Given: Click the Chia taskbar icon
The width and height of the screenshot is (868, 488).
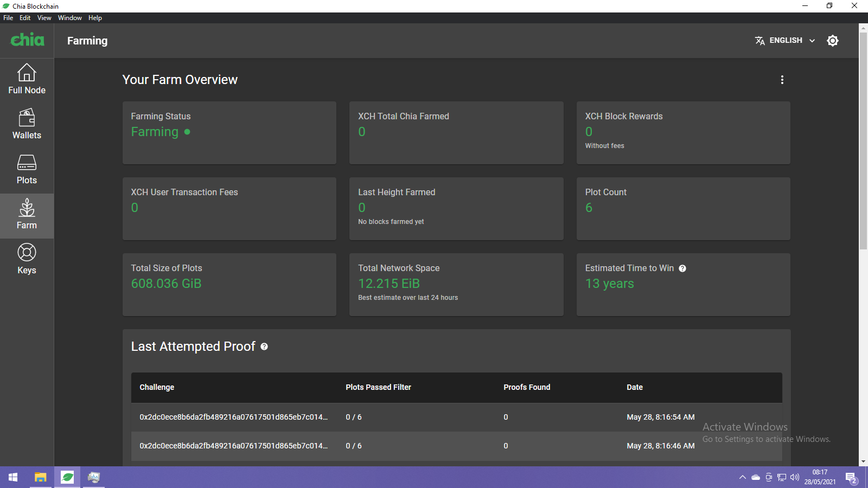Looking at the screenshot, I should click(67, 477).
